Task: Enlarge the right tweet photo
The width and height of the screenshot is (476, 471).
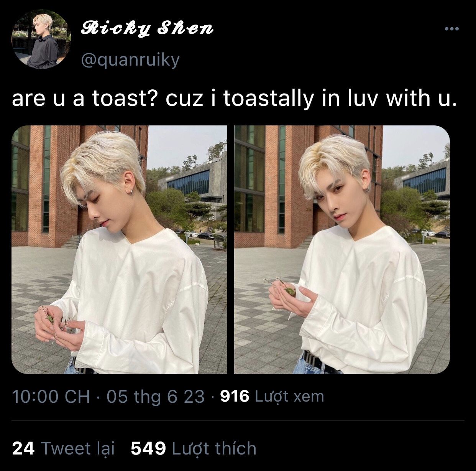Action: [x=342, y=250]
